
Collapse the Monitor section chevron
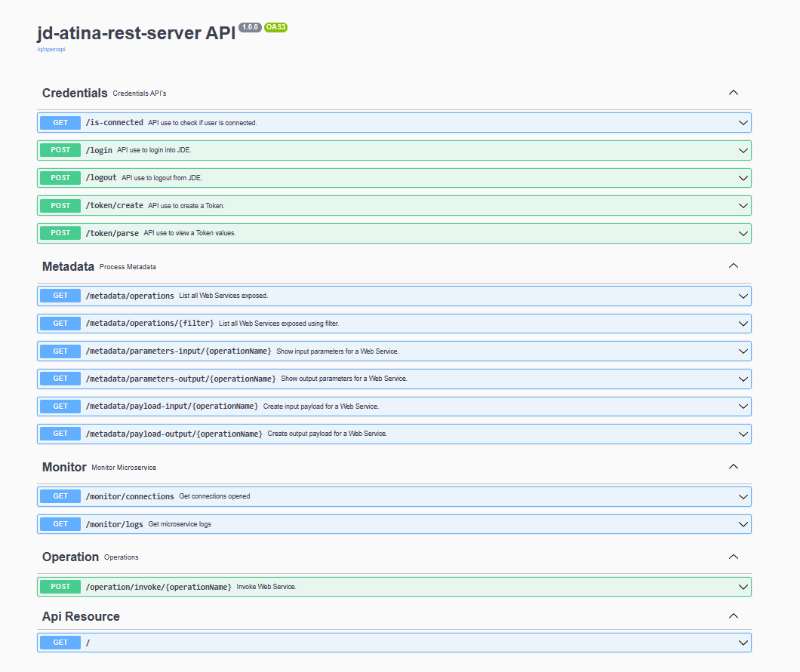click(733, 467)
